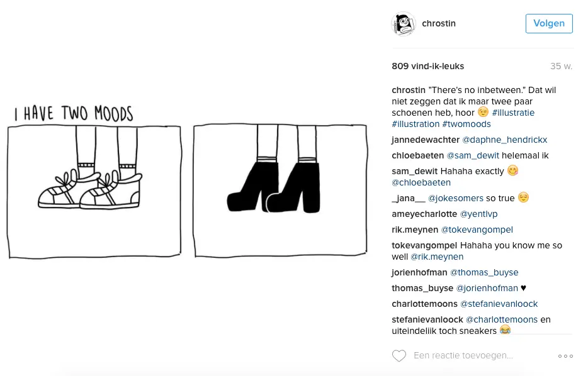Open the chrostin username in header
The height and width of the screenshot is (376, 588).
(x=439, y=23)
